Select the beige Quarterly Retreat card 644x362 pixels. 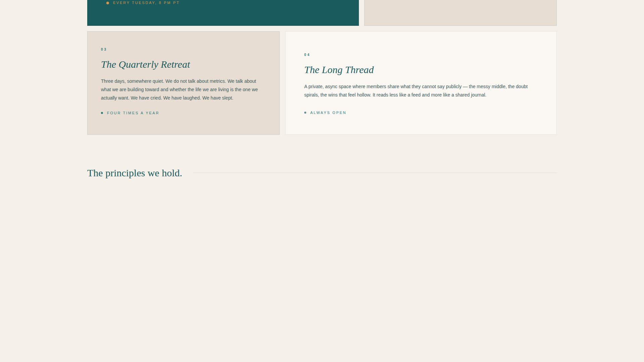183,83
